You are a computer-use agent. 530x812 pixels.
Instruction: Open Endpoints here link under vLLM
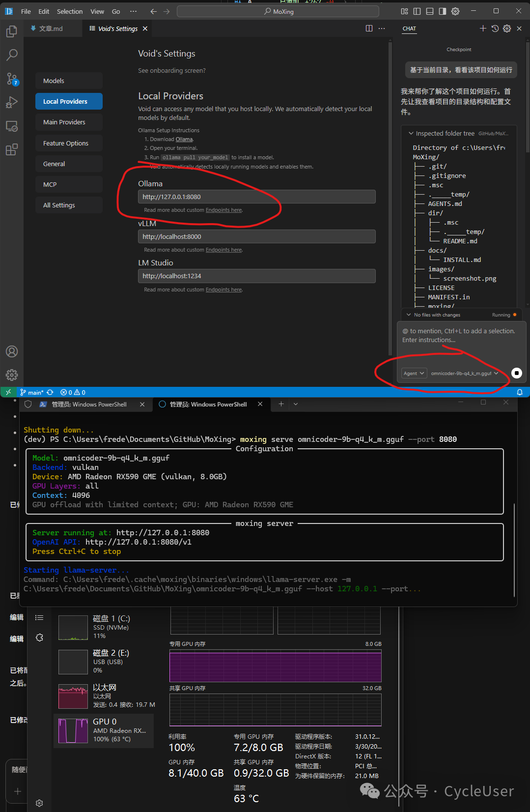click(x=223, y=250)
